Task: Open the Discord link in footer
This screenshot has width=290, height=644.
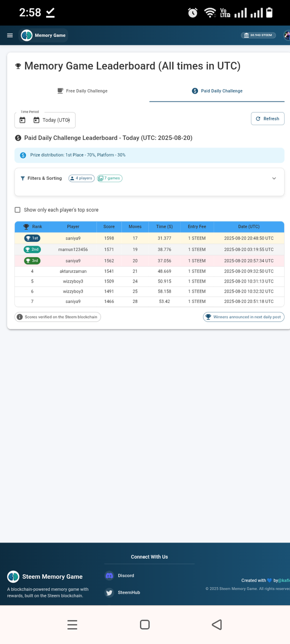Action: (x=126, y=576)
